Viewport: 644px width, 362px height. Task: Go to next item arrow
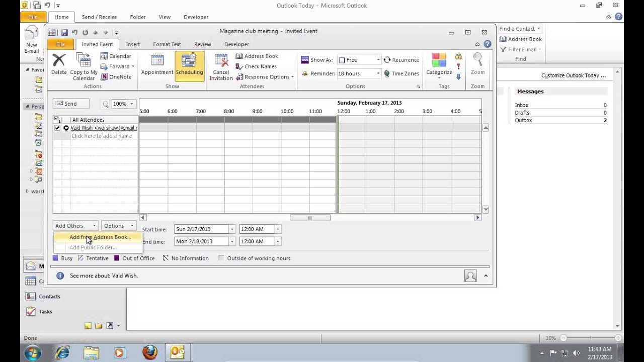(106, 32)
